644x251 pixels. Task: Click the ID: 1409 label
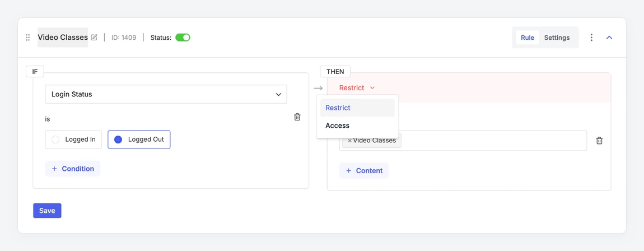124,38
